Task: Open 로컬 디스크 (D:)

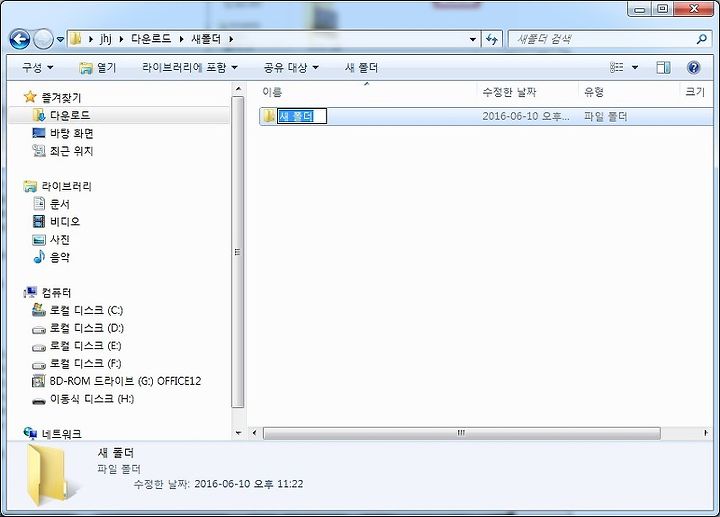Action: point(87,328)
